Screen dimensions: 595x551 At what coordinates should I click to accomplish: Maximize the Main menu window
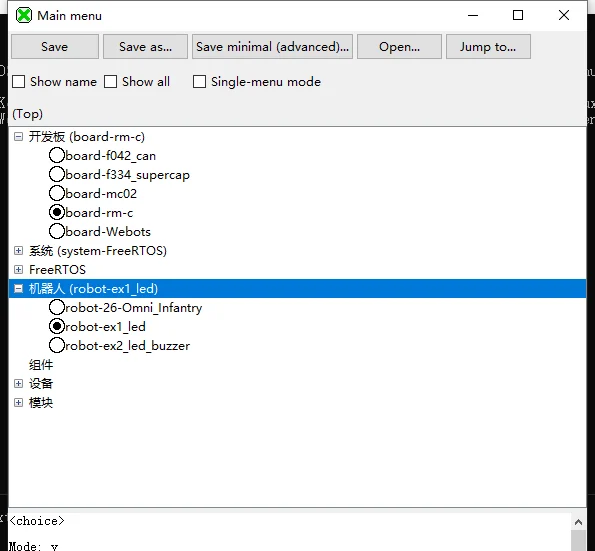click(518, 15)
